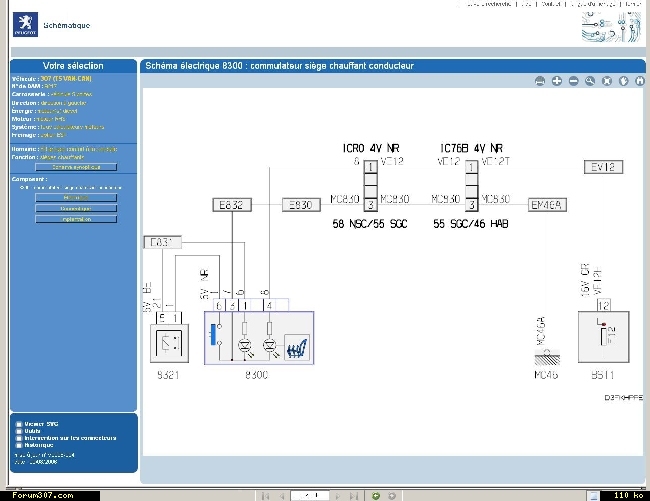Click the last round toolbar icon

click(x=640, y=81)
